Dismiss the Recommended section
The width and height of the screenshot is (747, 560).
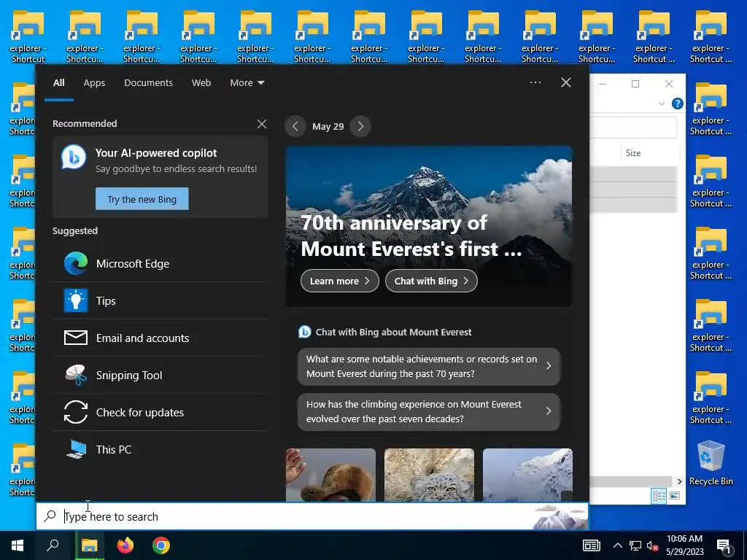[x=262, y=124]
